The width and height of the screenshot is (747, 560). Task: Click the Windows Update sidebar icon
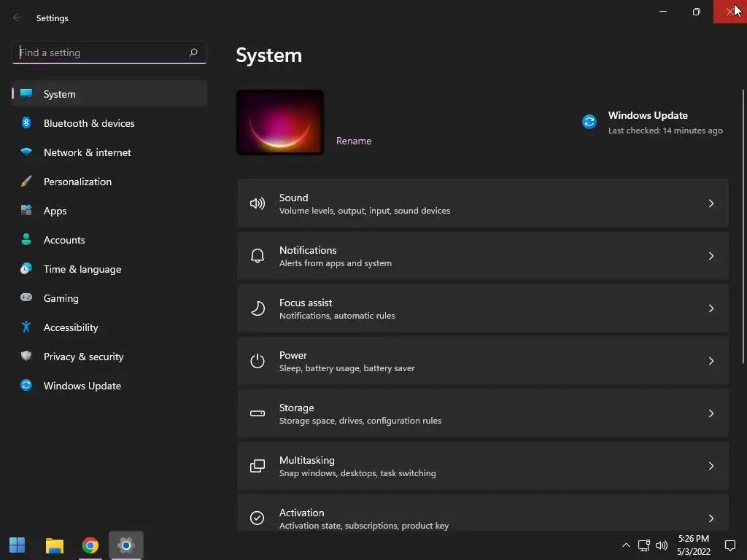click(x=26, y=385)
